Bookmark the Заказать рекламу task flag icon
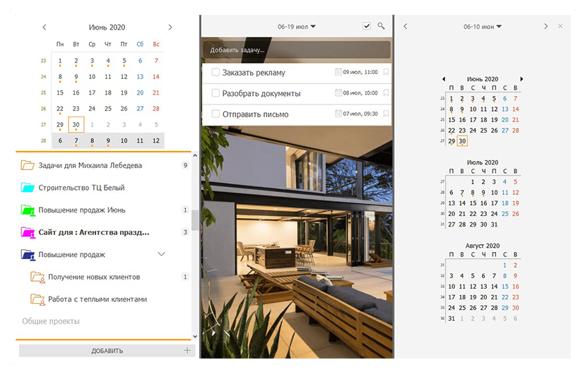 [386, 72]
